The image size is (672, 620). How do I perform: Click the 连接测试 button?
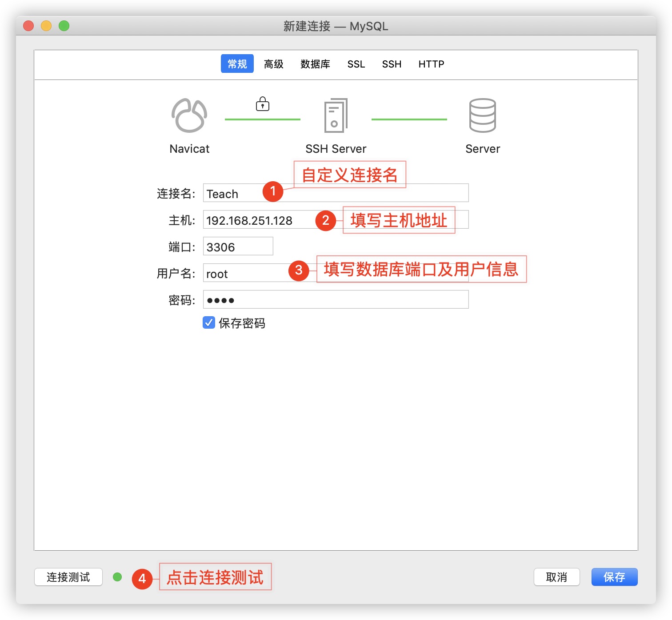coord(68,577)
